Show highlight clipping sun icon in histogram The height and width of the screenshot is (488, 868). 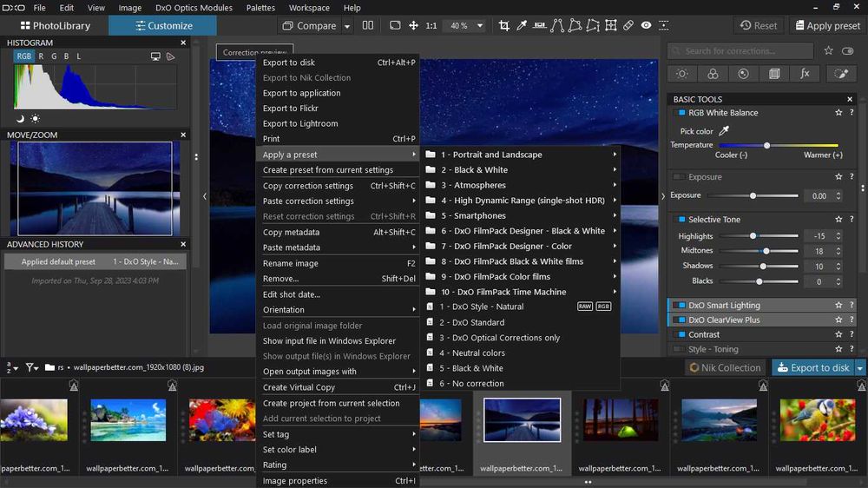[35, 118]
